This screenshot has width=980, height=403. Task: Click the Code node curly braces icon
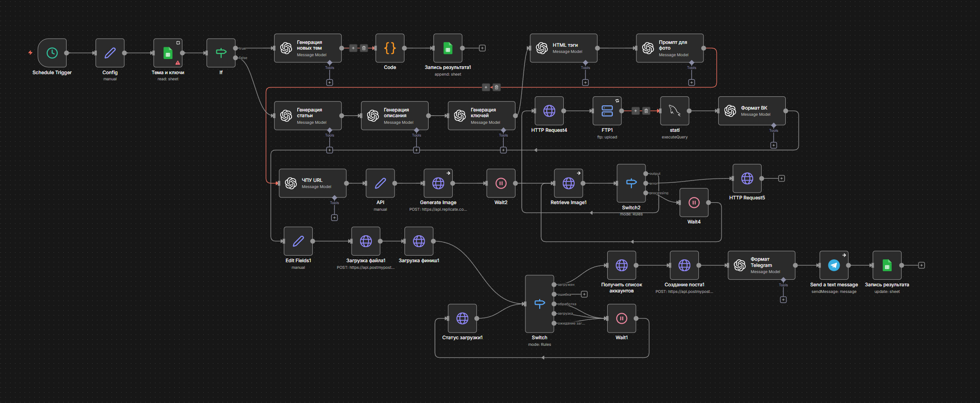(x=390, y=48)
